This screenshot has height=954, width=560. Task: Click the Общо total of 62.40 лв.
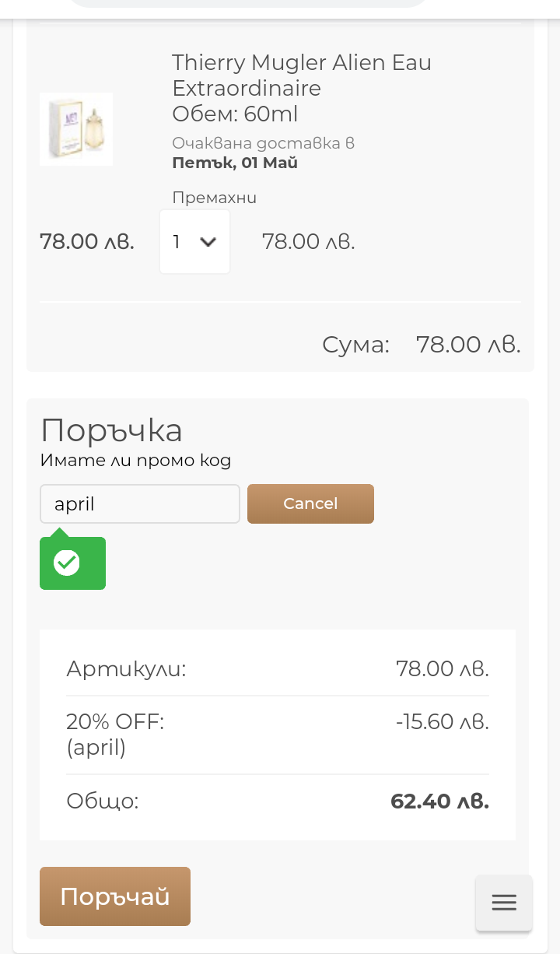439,801
